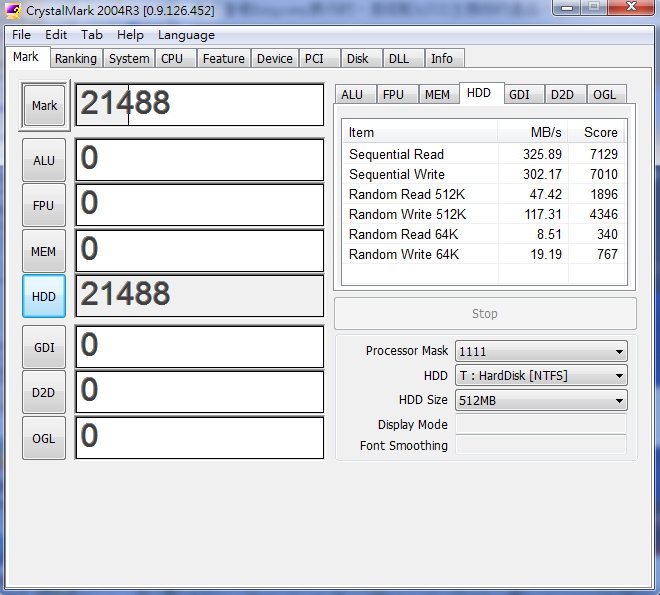Click the Mark benchmark button
The image size is (660, 595).
[44, 105]
